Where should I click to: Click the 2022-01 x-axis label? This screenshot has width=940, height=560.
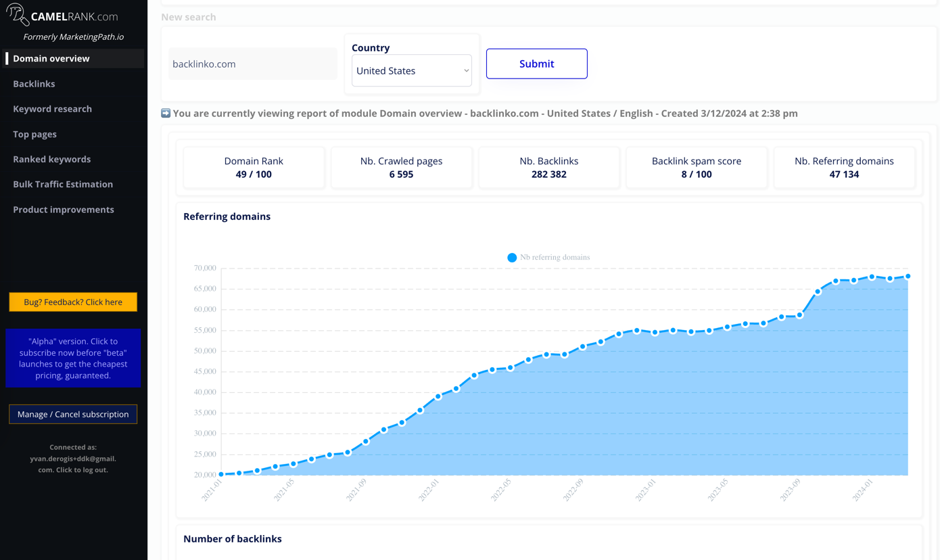429,490
